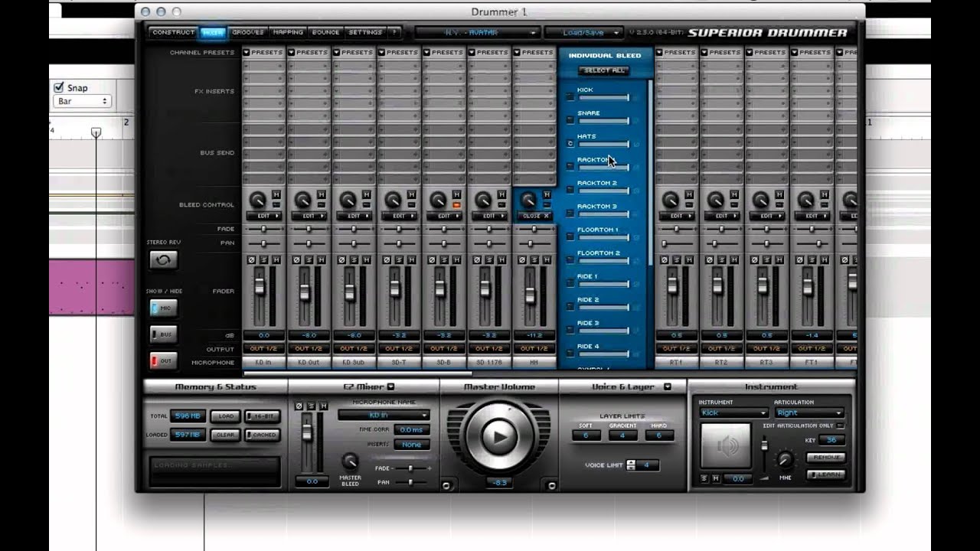This screenshot has height=551, width=980.
Task: Click EZ Mixer solo icon
Action: click(x=311, y=406)
